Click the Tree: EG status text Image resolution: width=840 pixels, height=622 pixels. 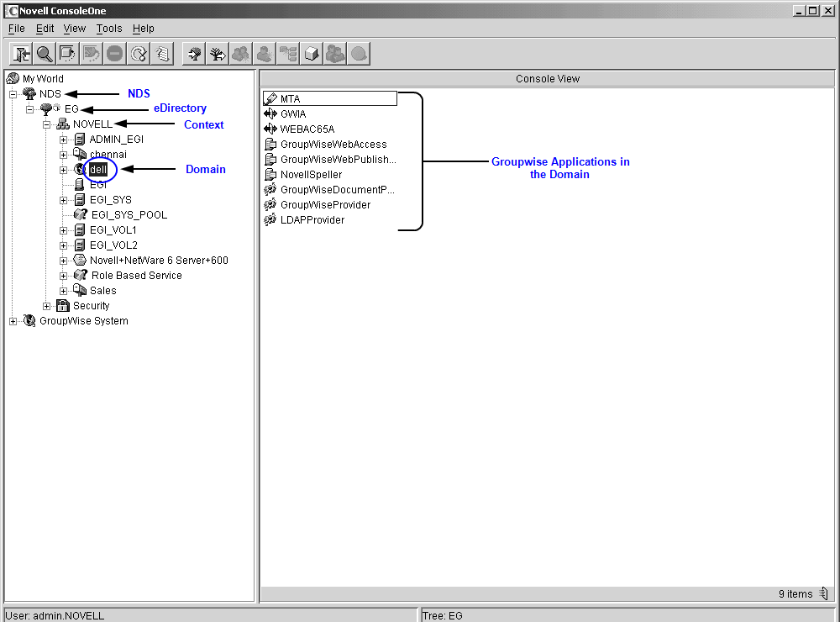tap(443, 615)
